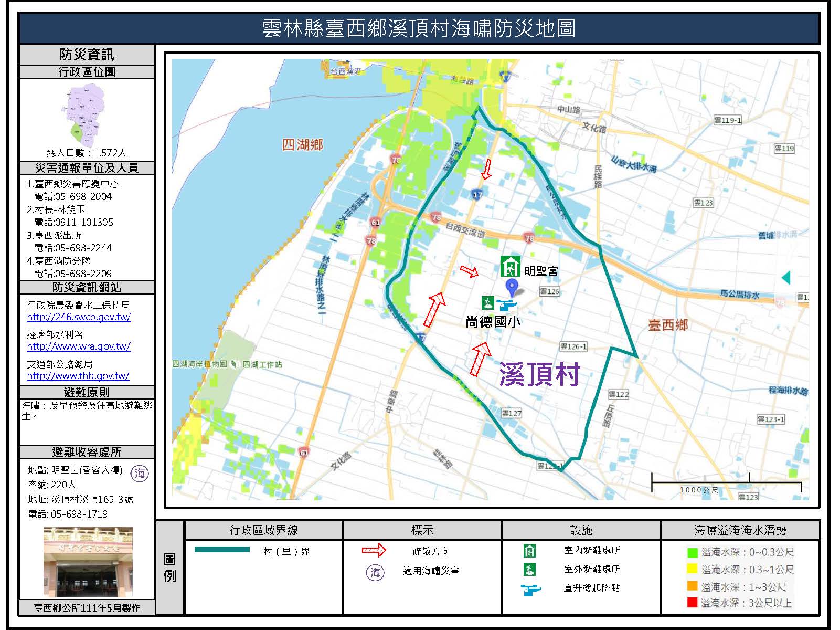Click the 防災資訊 header

pos(87,55)
